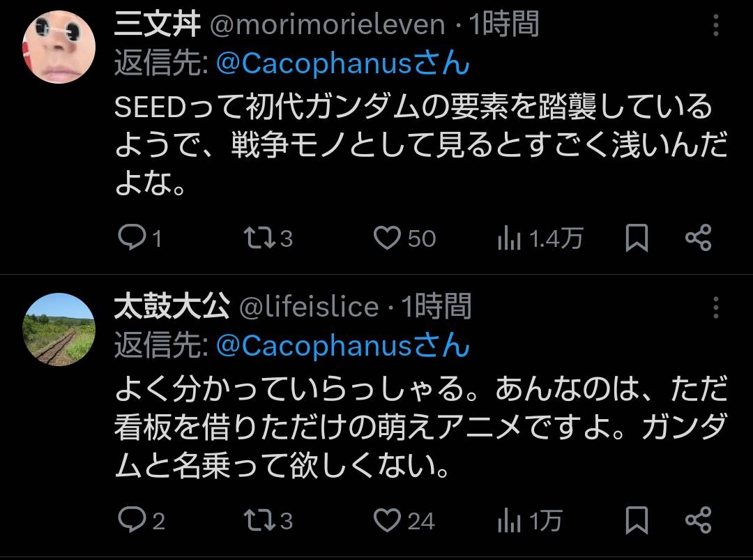Open 太鼓大公's railway profile picture
This screenshot has width=753, height=560.
(x=59, y=328)
